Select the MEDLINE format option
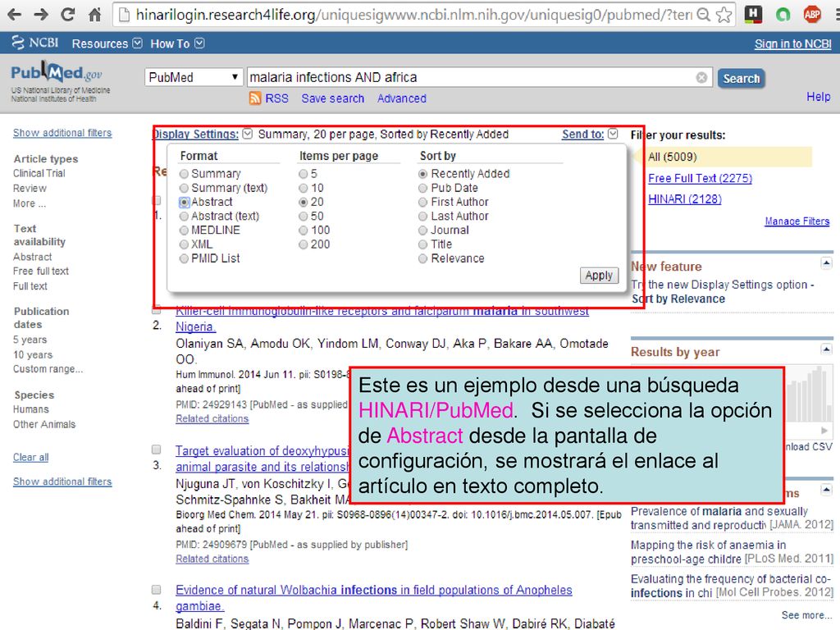Screen dimensions: 840x630 point(185,231)
